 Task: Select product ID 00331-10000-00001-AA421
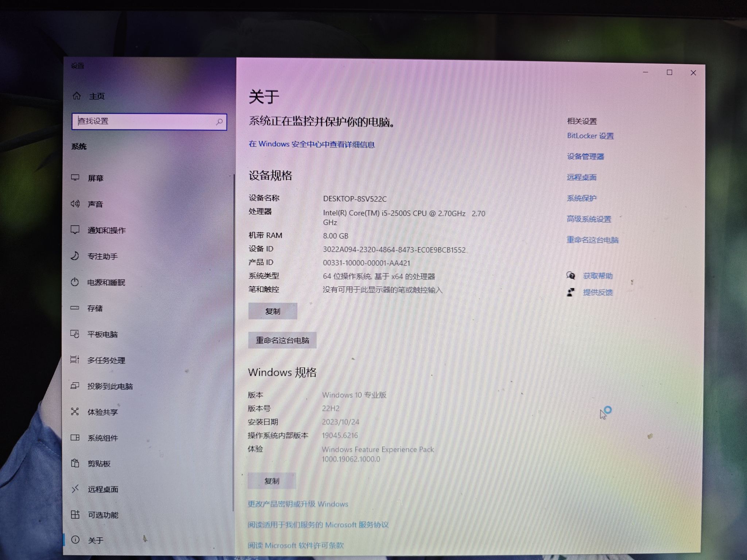coord(367,263)
